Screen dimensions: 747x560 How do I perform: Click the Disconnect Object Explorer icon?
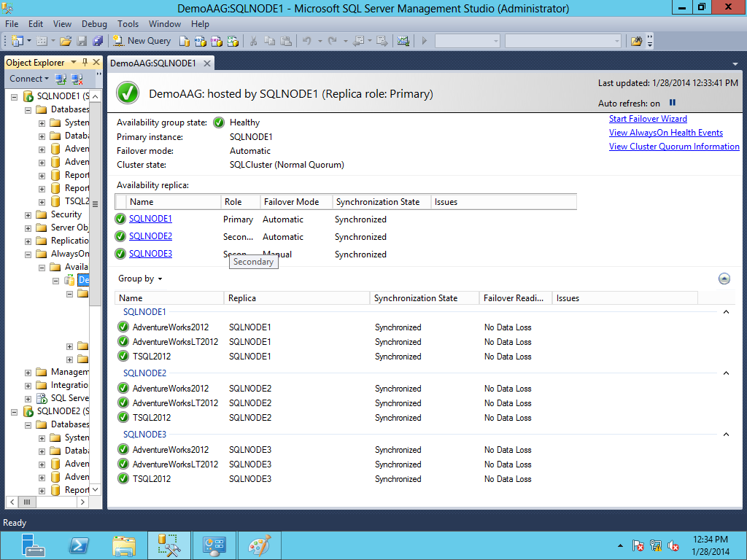coord(77,79)
